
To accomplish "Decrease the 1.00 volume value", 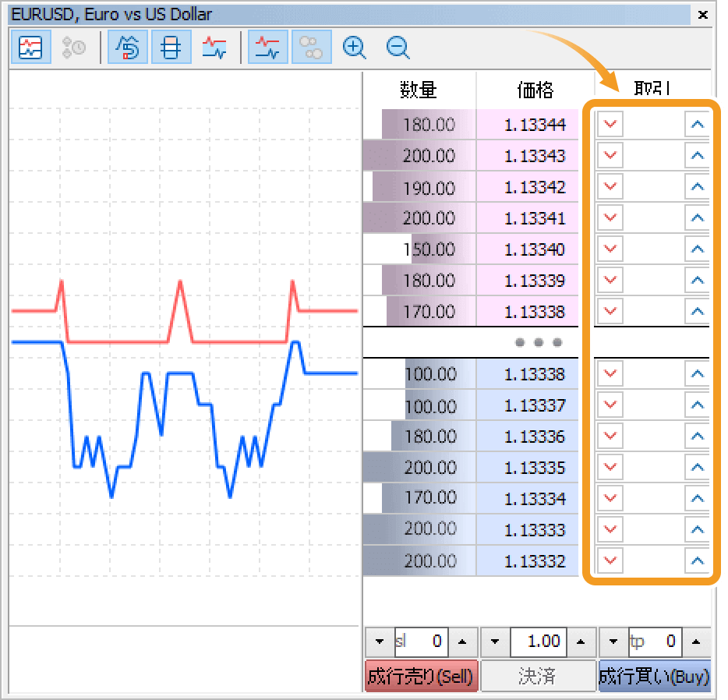I will pos(495,642).
